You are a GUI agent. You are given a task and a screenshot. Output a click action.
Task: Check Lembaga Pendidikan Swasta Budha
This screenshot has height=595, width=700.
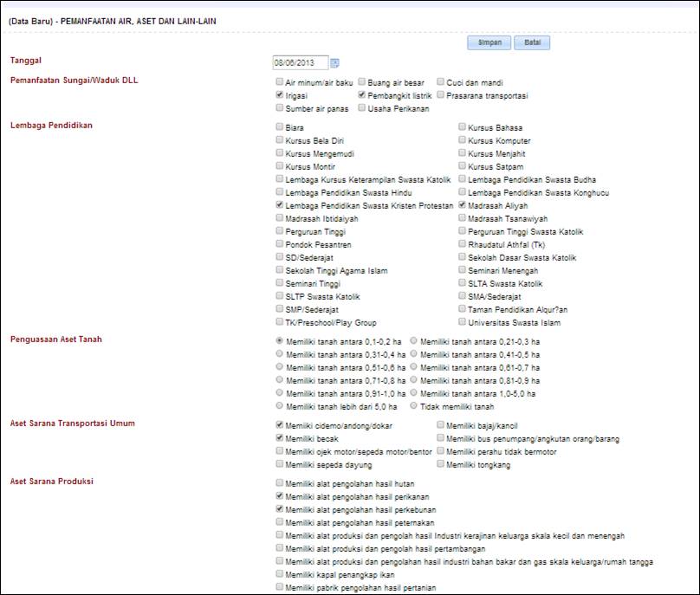coord(462,178)
